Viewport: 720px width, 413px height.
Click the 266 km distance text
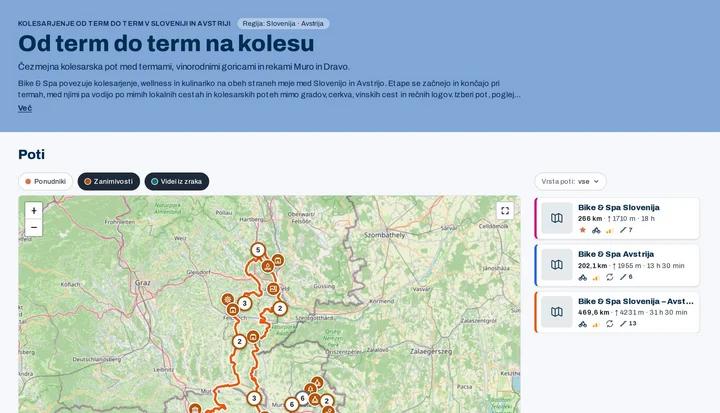click(590, 219)
